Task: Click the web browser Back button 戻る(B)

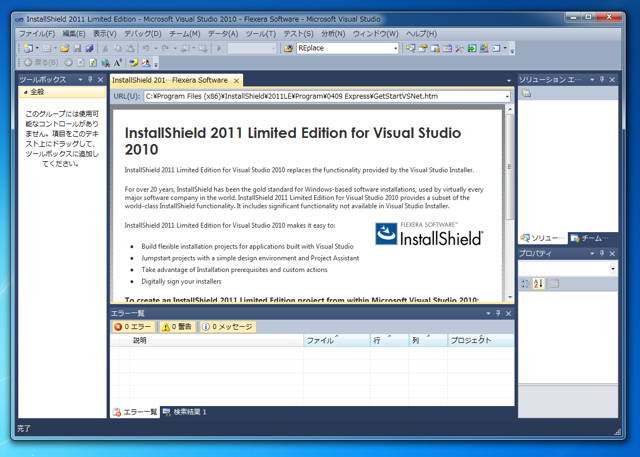Action: 41,62
